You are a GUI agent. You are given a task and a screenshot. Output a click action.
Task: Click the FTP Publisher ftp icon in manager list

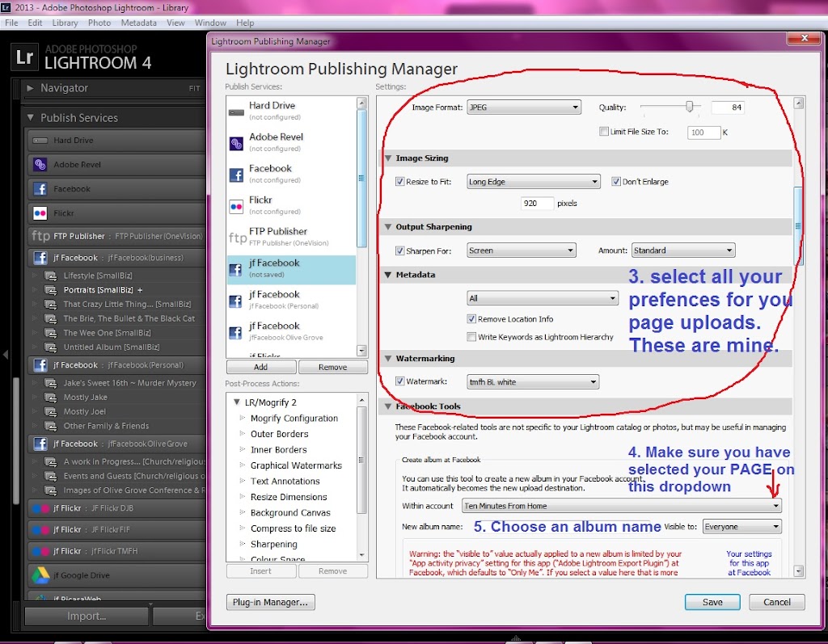click(x=237, y=238)
